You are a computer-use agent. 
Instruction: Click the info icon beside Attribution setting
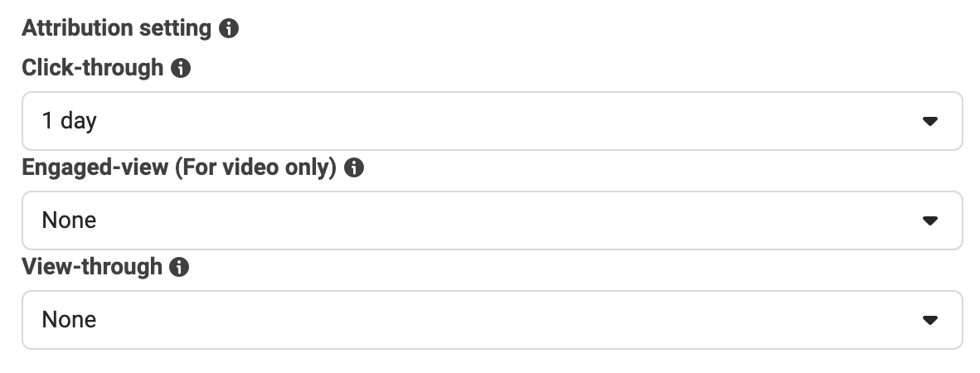229,29
